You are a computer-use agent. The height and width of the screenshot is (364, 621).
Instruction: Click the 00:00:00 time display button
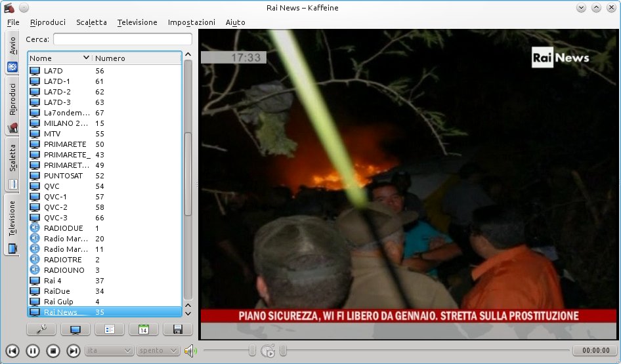[595, 350]
